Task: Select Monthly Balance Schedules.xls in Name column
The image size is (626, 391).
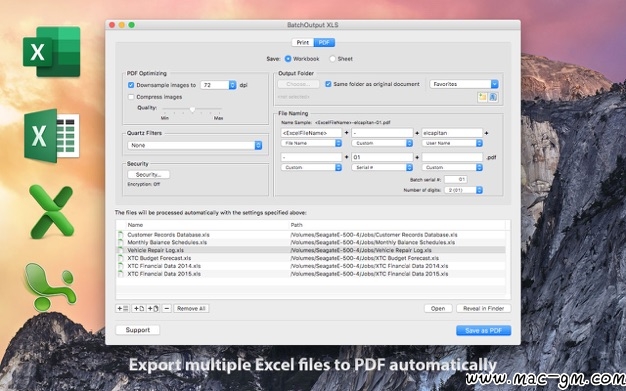Action: [x=167, y=242]
